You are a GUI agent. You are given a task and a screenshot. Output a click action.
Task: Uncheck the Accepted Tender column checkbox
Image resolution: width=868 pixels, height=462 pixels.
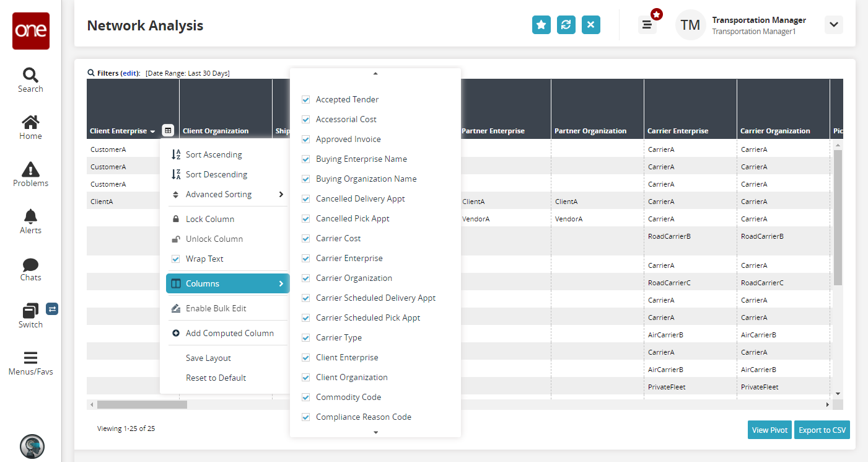pos(305,99)
